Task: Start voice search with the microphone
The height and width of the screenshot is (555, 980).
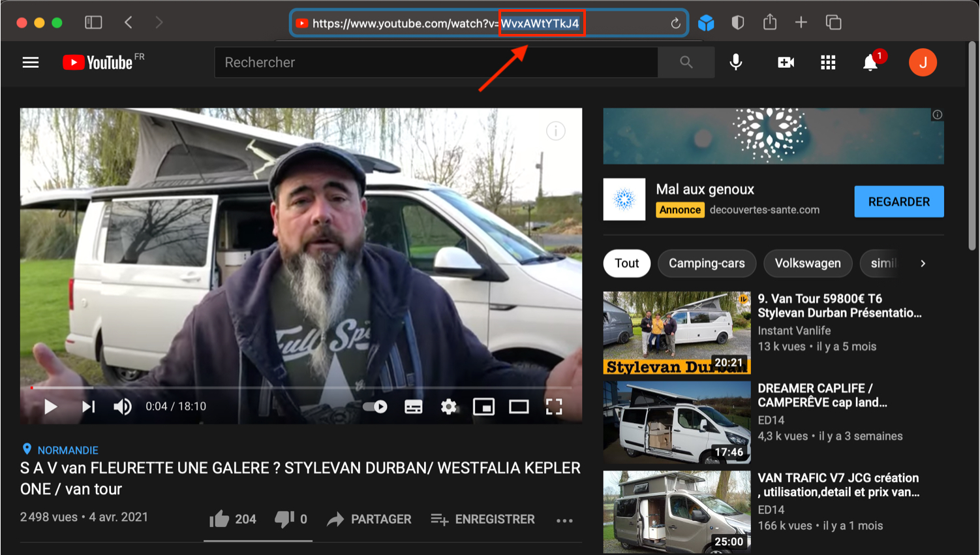Action: pyautogui.click(x=736, y=63)
